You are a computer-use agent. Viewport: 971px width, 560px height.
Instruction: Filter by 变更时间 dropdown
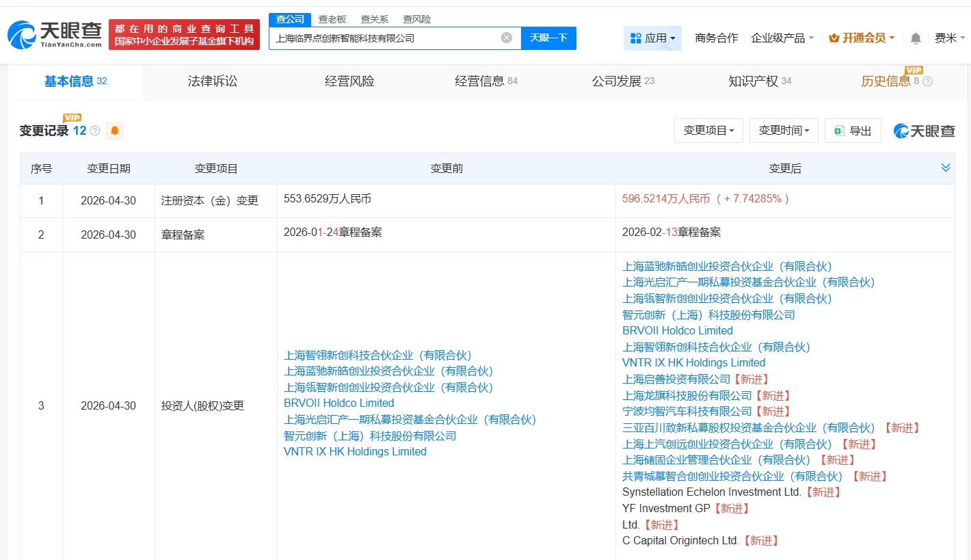[x=784, y=131]
